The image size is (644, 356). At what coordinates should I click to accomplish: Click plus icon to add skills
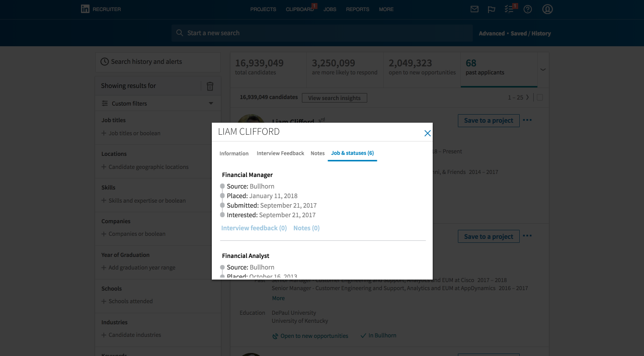click(x=104, y=201)
